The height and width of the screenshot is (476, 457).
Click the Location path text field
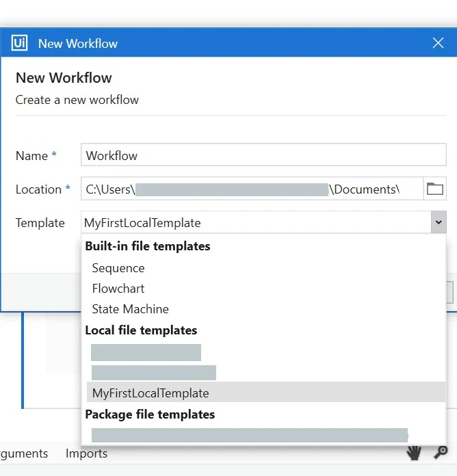pos(252,189)
